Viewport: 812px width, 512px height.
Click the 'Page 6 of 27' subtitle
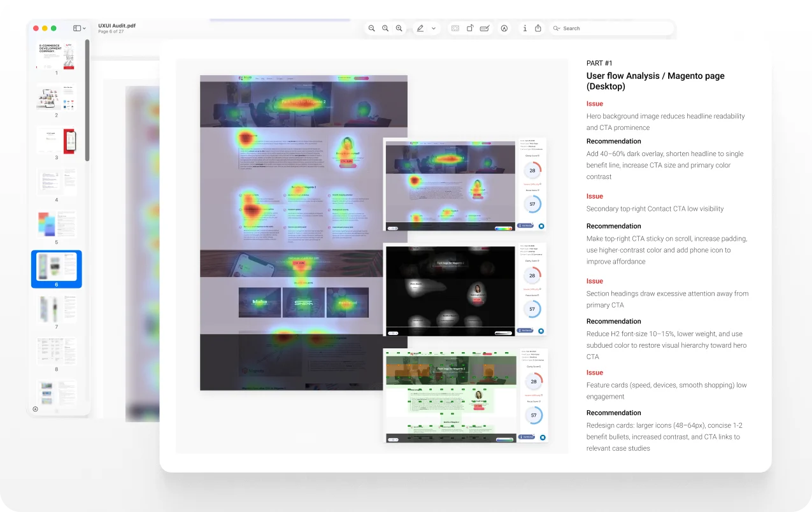click(x=111, y=32)
